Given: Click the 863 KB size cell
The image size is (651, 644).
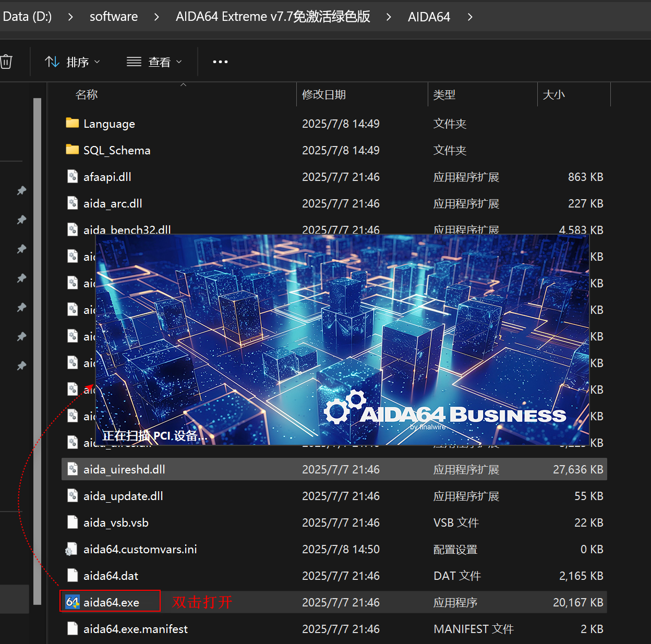Looking at the screenshot, I should (x=585, y=177).
